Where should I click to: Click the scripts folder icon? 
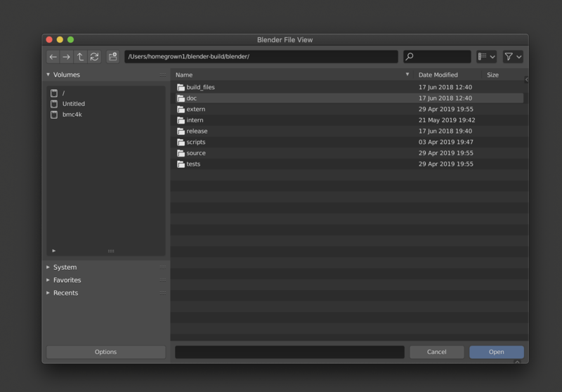181,142
